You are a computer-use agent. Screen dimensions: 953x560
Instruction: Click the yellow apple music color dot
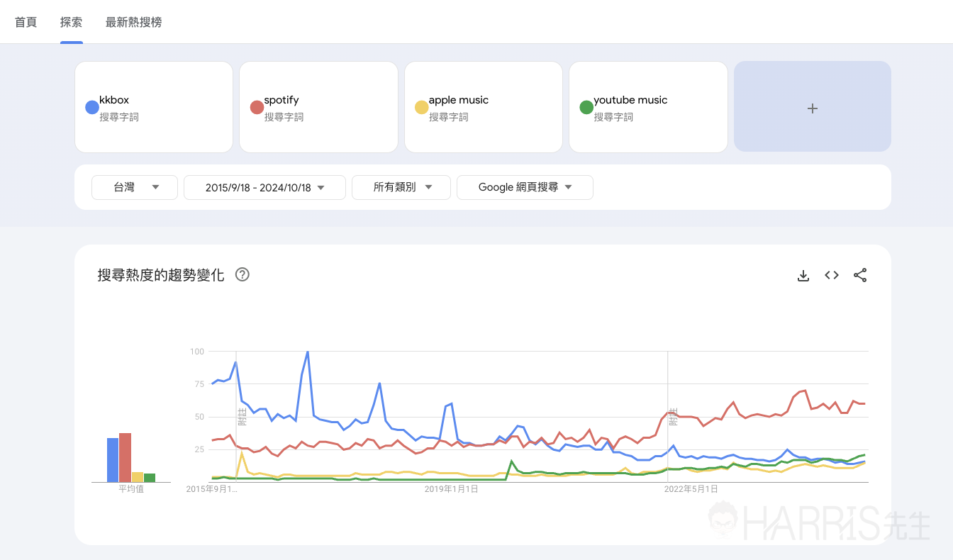[421, 108]
